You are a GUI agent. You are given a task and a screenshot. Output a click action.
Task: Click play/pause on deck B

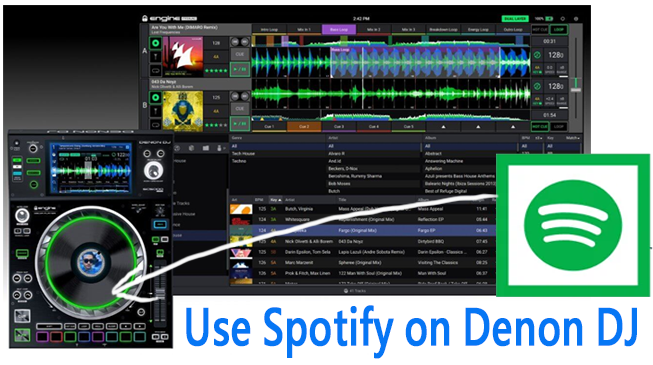pyautogui.click(x=240, y=124)
